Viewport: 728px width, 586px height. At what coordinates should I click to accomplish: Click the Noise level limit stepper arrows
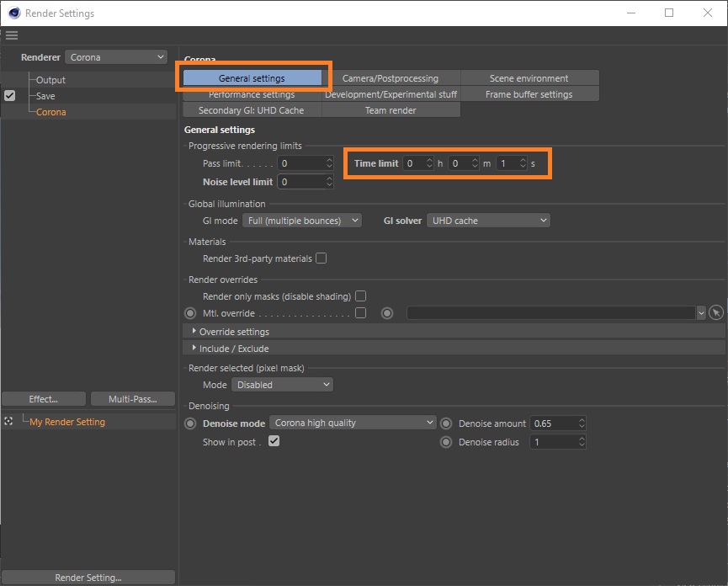[x=329, y=182]
